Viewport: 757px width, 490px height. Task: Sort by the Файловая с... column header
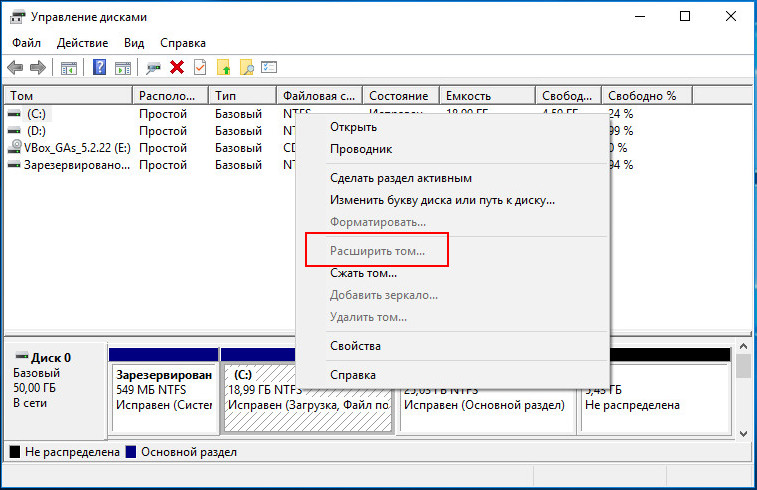[320, 96]
